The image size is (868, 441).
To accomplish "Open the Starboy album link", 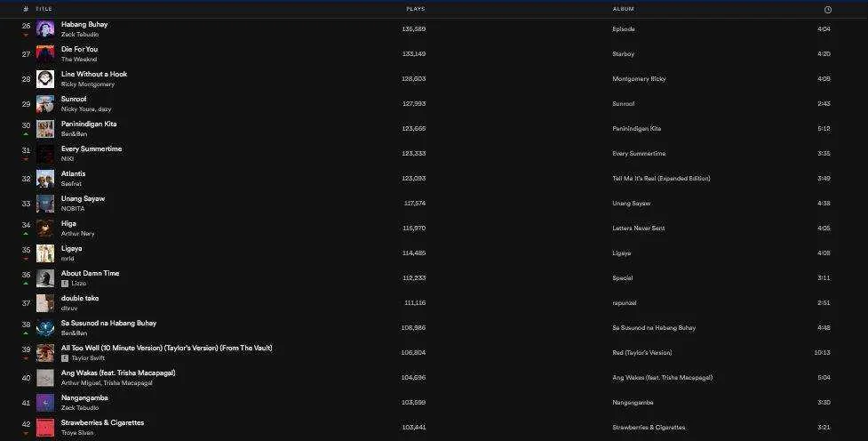I will coord(624,53).
